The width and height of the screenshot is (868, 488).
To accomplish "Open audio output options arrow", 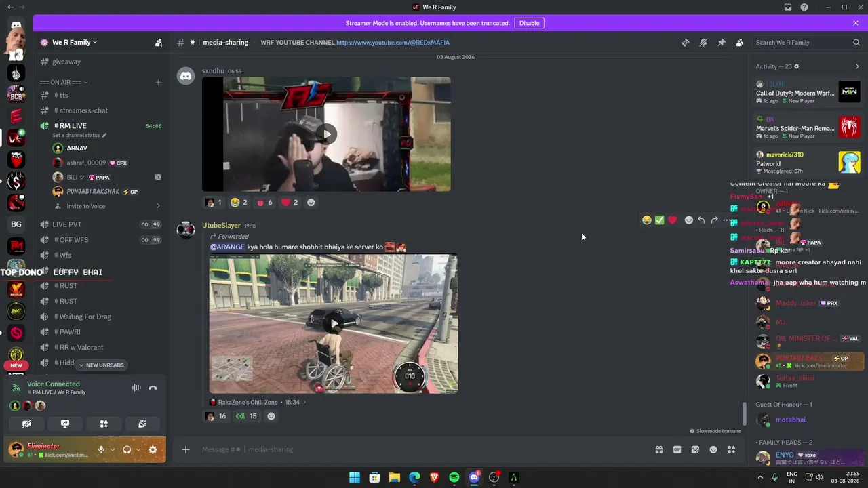I will click(x=138, y=449).
